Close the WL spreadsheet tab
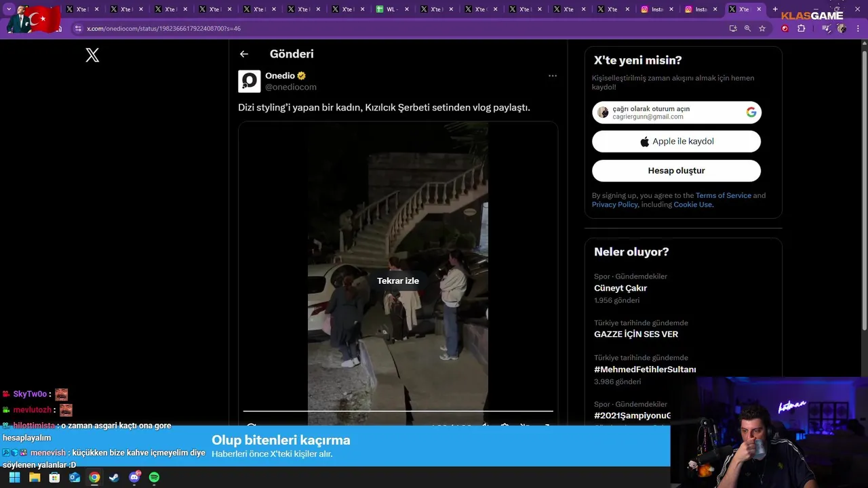 click(406, 9)
